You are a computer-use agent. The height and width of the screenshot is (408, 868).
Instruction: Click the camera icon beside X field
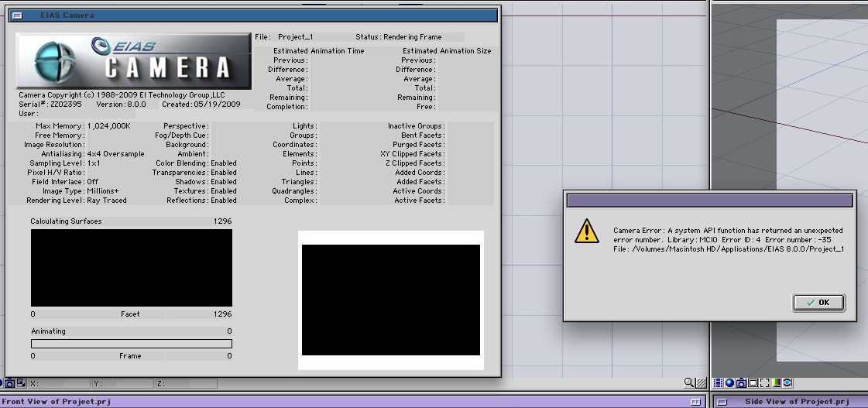[9, 382]
